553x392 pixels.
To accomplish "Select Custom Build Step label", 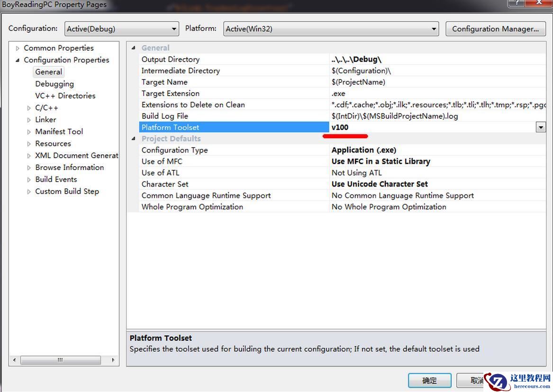I will point(67,192).
